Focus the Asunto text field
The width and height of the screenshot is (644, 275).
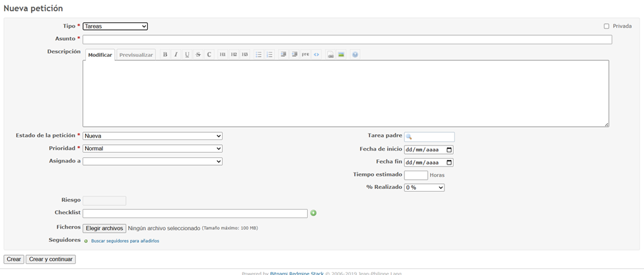click(347, 40)
